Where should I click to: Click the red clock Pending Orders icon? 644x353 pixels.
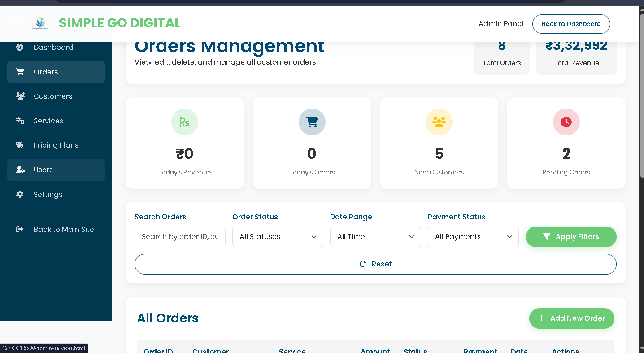pos(566,122)
